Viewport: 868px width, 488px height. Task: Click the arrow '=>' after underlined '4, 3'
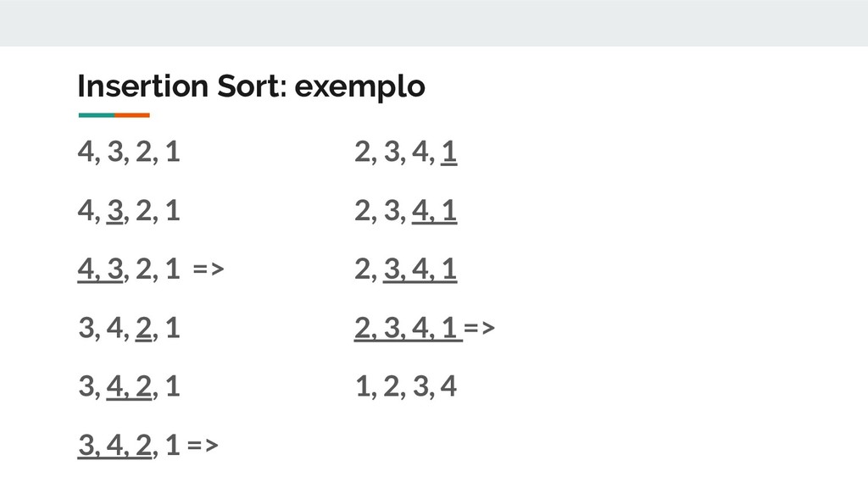(209, 269)
